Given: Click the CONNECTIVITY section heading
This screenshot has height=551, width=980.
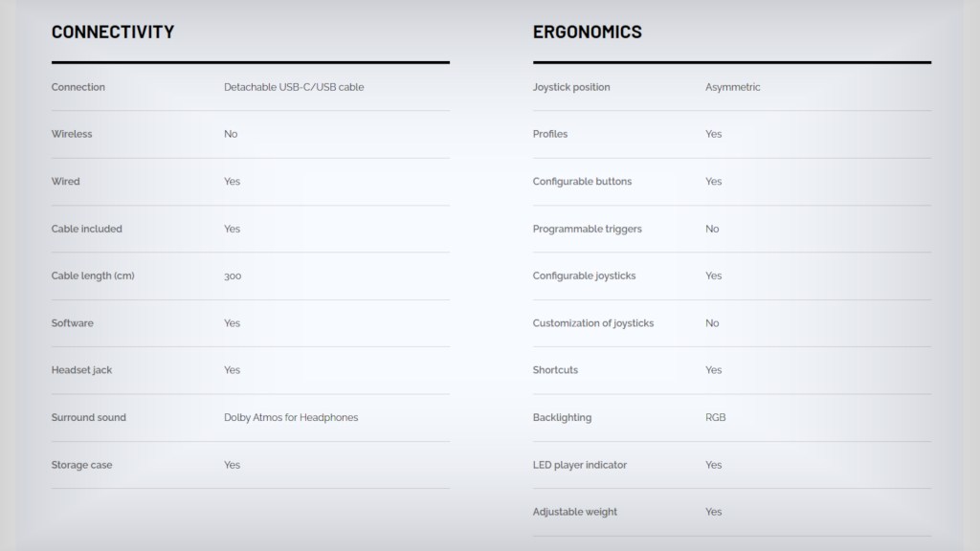Looking at the screenshot, I should coord(113,32).
